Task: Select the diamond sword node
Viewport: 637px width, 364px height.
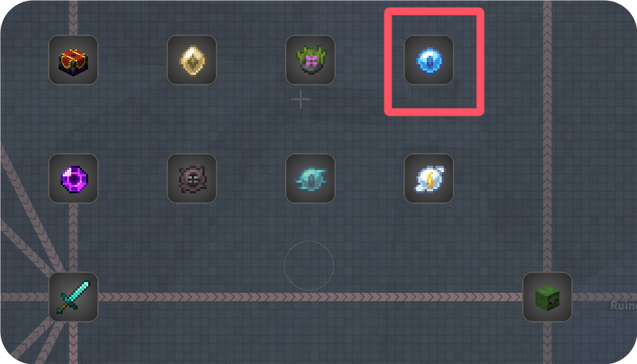Action: pos(73,297)
